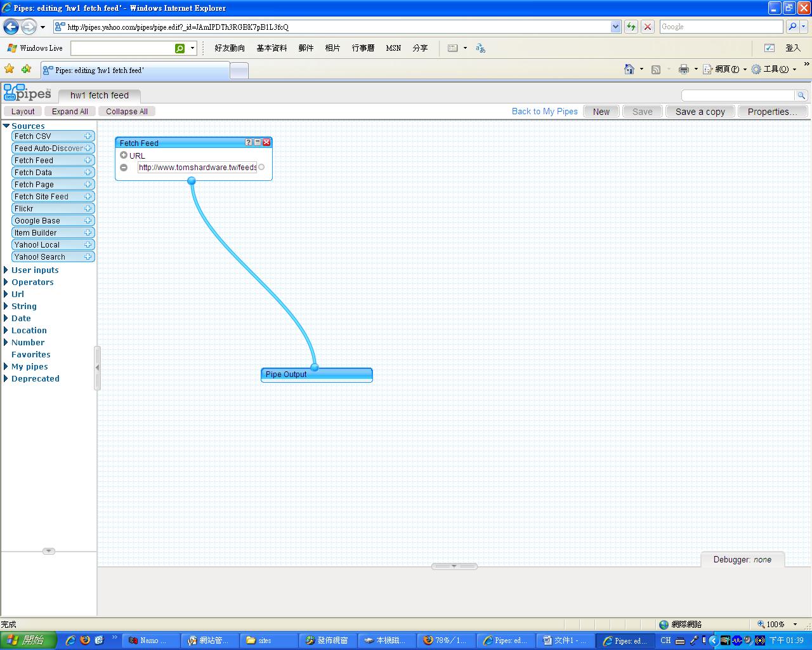This screenshot has width=812, height=650.
Task: Click the Fetch Feed module output terminal
Action: [x=192, y=181]
